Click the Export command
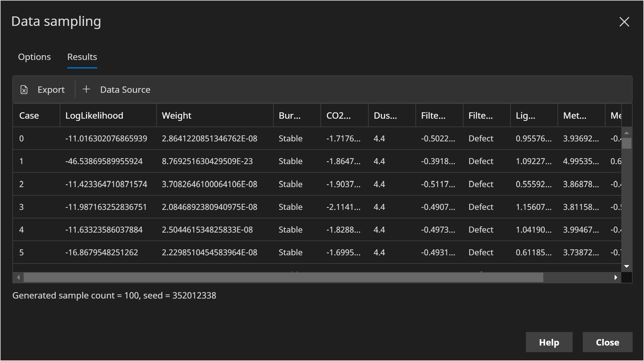The width and height of the screenshot is (644, 361). pyautogui.click(x=51, y=90)
